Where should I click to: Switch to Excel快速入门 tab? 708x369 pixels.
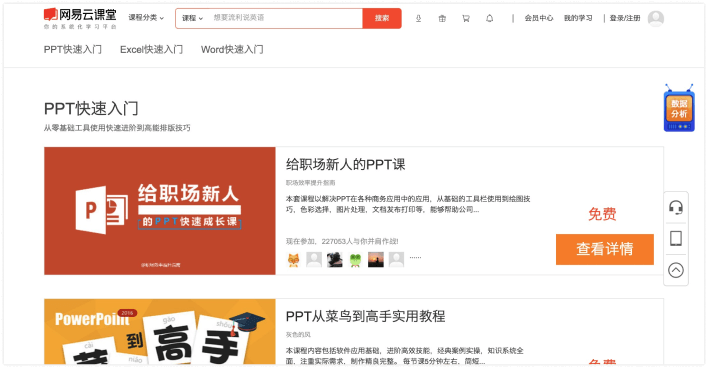pos(151,49)
